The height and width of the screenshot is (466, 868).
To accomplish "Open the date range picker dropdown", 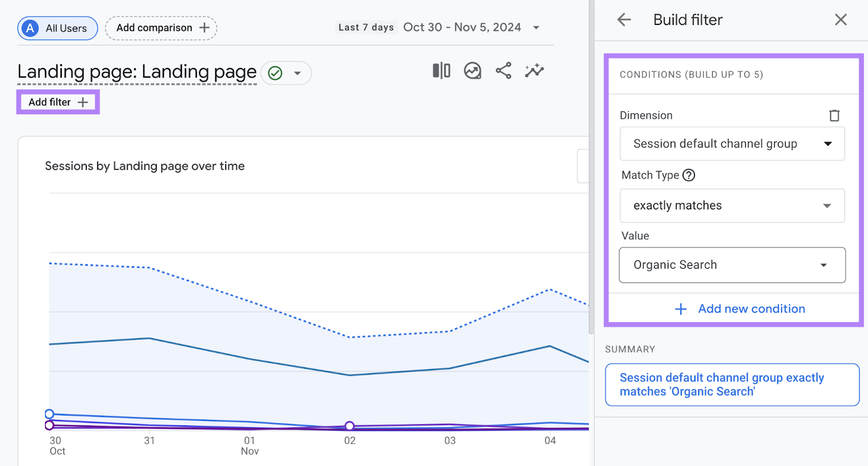I will (536, 28).
